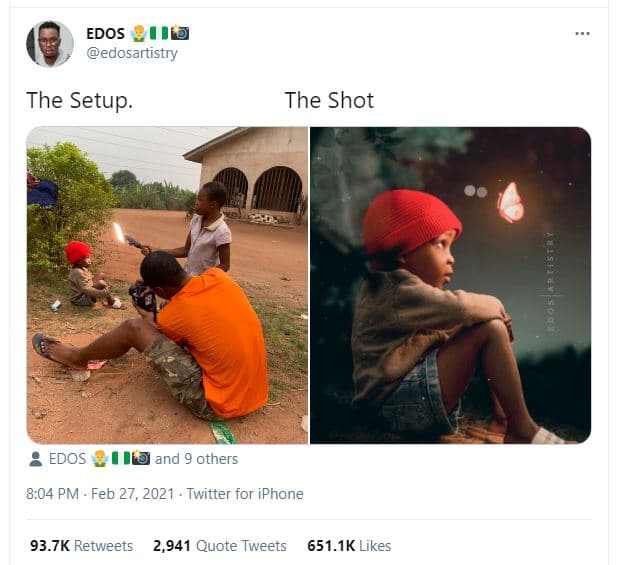Open the 2,941 Quote Tweets list
620x565 pixels.
pyautogui.click(x=220, y=546)
